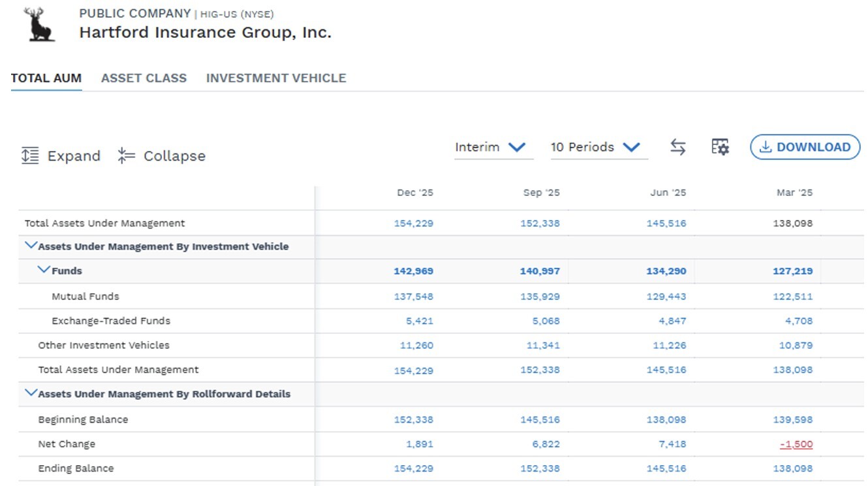Click the HIG-US (NYSE) ticker text
This screenshot has height=486, width=868.
click(x=237, y=14)
